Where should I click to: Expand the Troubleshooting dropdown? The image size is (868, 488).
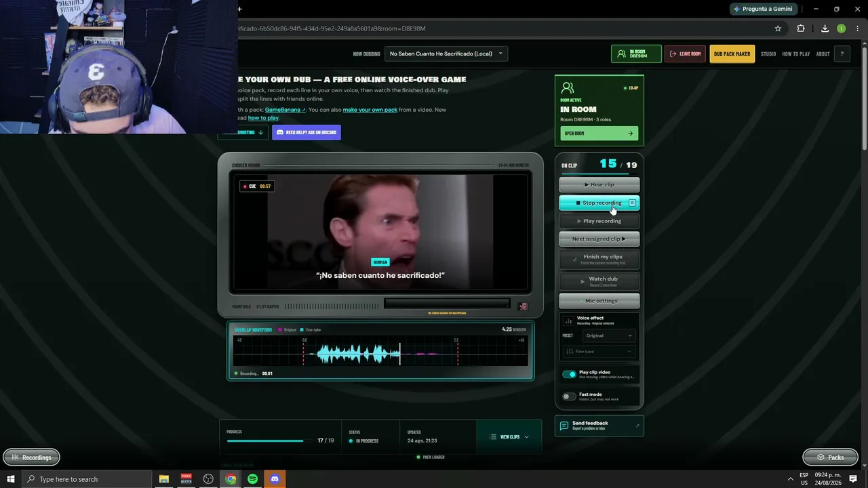point(243,132)
